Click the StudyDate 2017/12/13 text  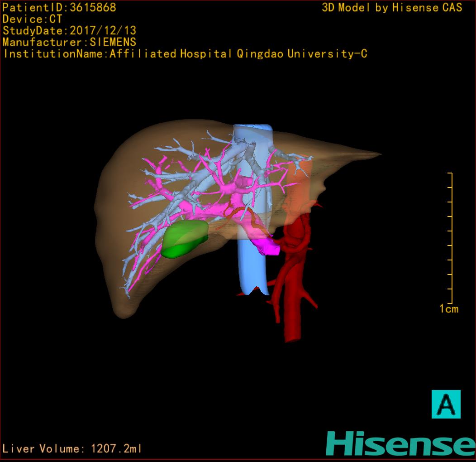tap(69, 31)
